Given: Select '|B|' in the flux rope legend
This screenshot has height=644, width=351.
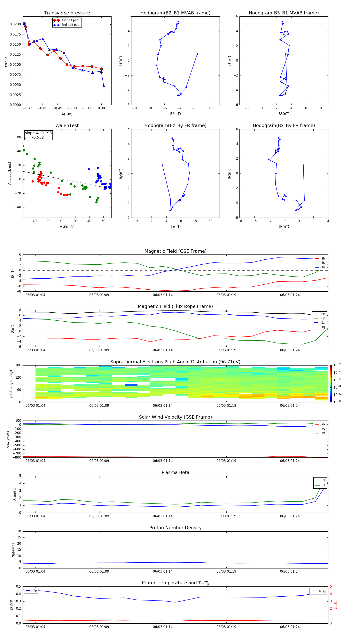Looking at the screenshot, I should [320, 327].
